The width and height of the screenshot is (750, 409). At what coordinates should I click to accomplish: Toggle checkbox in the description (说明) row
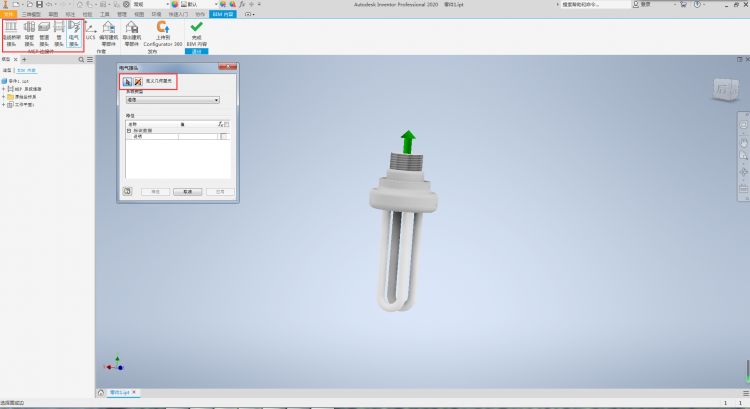pos(223,136)
